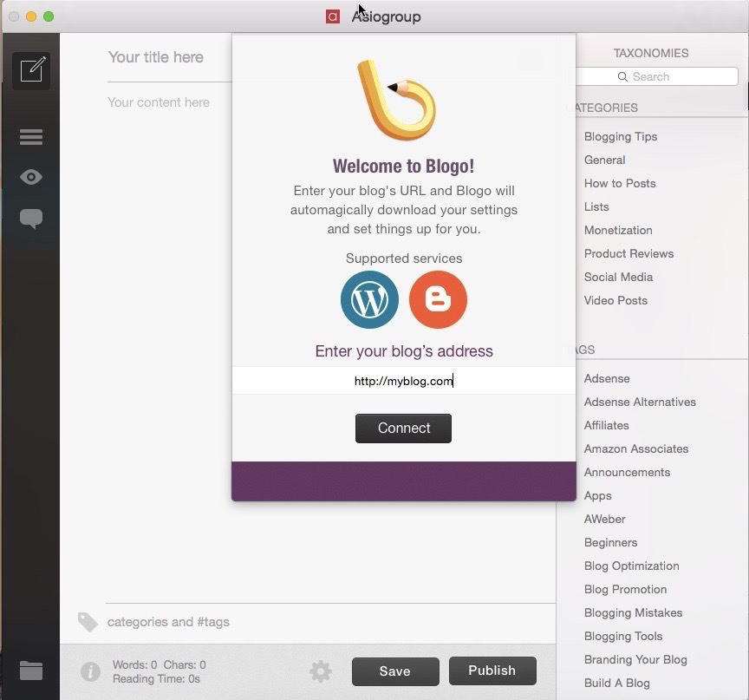Click the compose new post icon
The width and height of the screenshot is (749, 700).
pos(31,70)
